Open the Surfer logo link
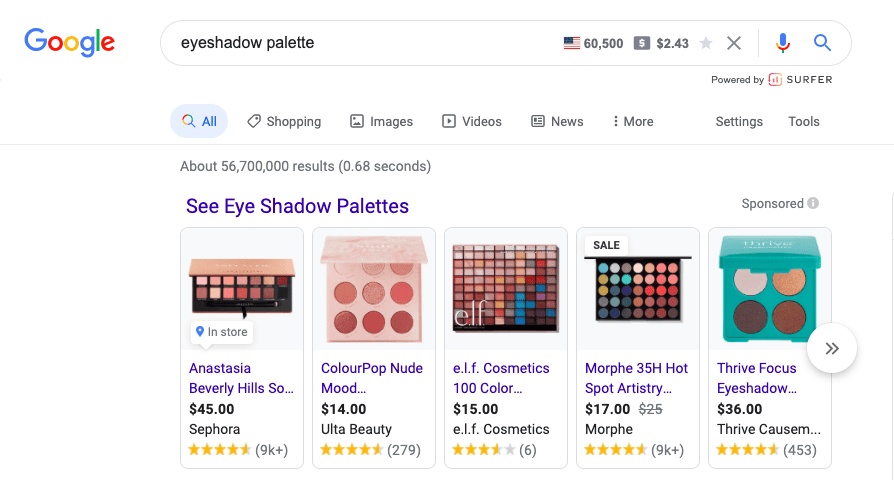Screen dimensions: 894x480 coord(800,80)
